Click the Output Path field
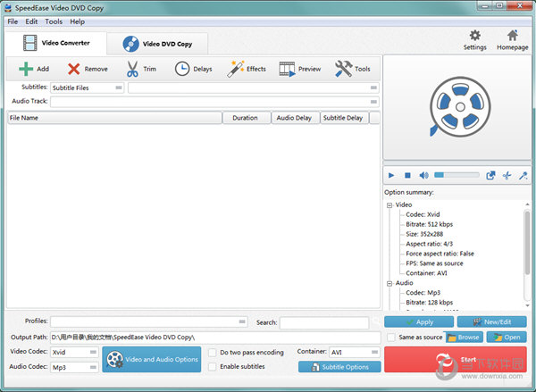Viewport: 536px width, 392px height. pos(215,338)
